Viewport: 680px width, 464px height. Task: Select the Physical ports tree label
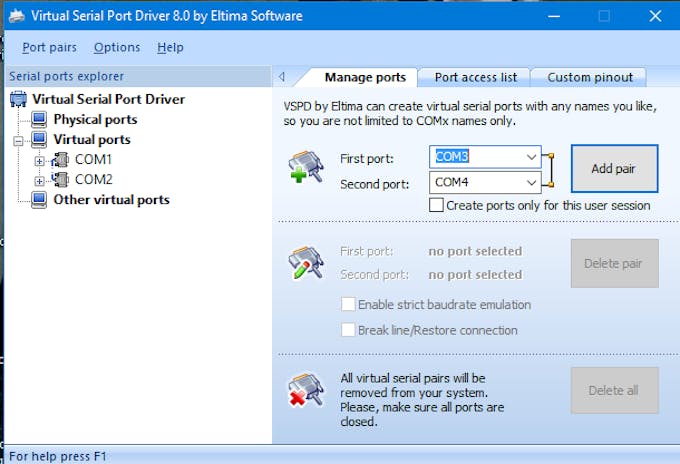[x=95, y=119]
